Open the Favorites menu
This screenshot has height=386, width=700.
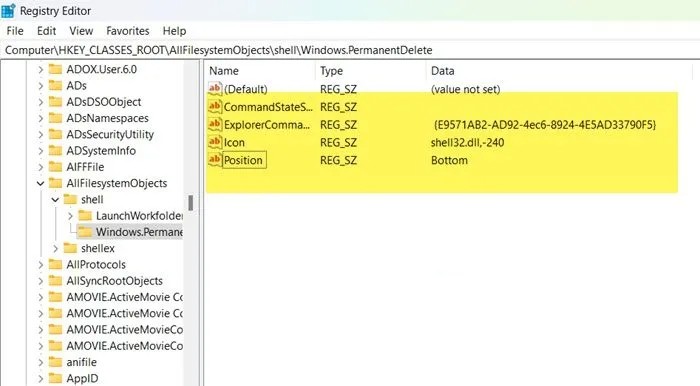tap(128, 31)
